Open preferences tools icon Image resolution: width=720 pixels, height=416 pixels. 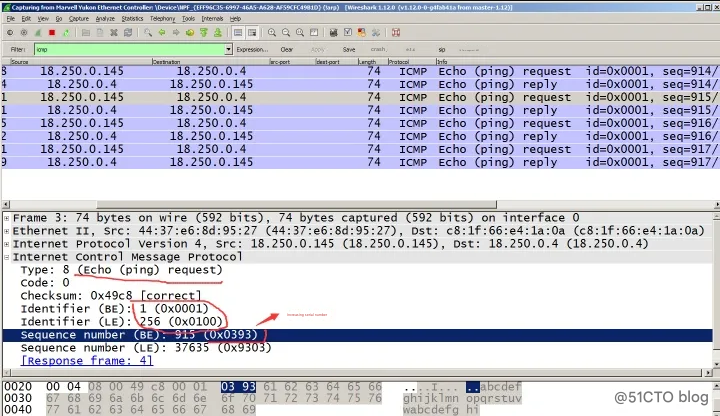coord(376,33)
